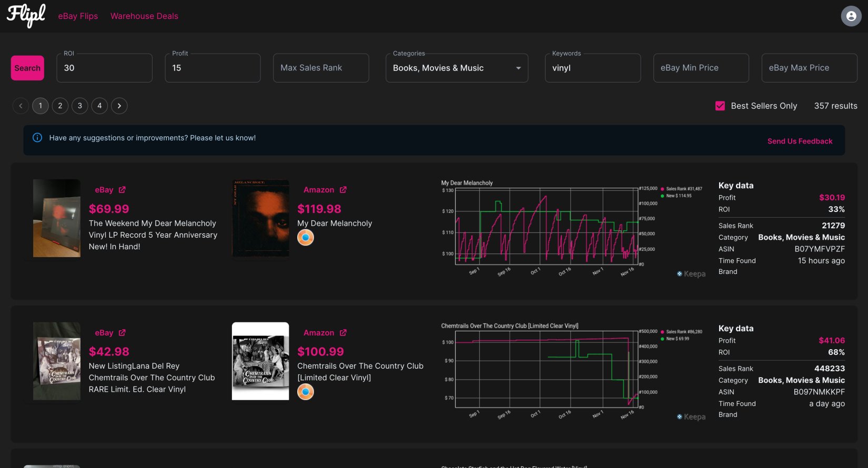Select page 1
The width and height of the screenshot is (868, 468).
(x=41, y=106)
